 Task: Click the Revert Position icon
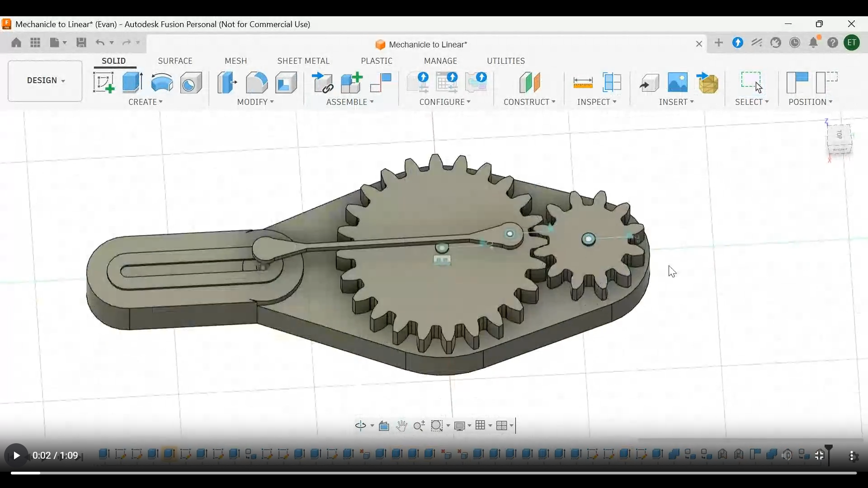827,83
